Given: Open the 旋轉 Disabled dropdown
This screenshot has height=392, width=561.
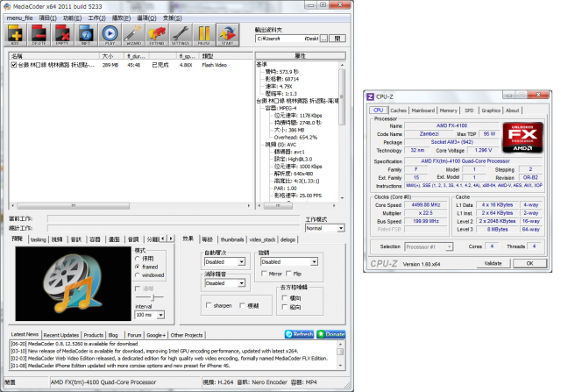Looking at the screenshot, I should pyautogui.click(x=289, y=261).
